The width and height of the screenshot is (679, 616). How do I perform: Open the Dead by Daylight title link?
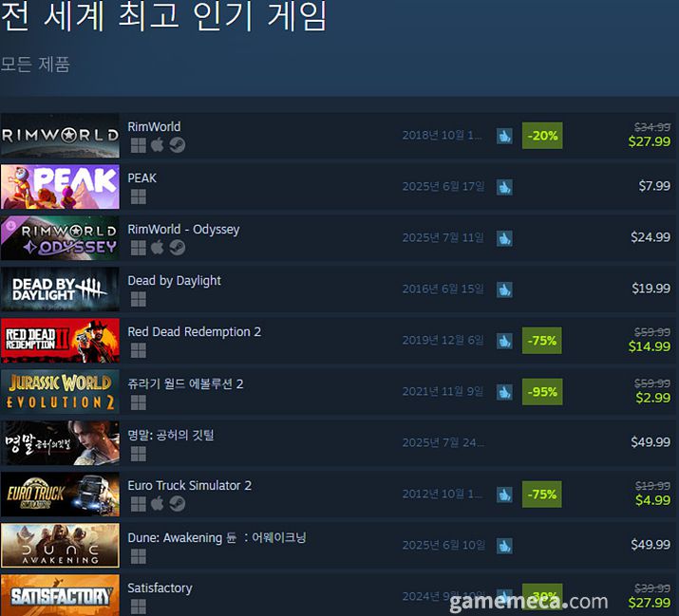(174, 281)
